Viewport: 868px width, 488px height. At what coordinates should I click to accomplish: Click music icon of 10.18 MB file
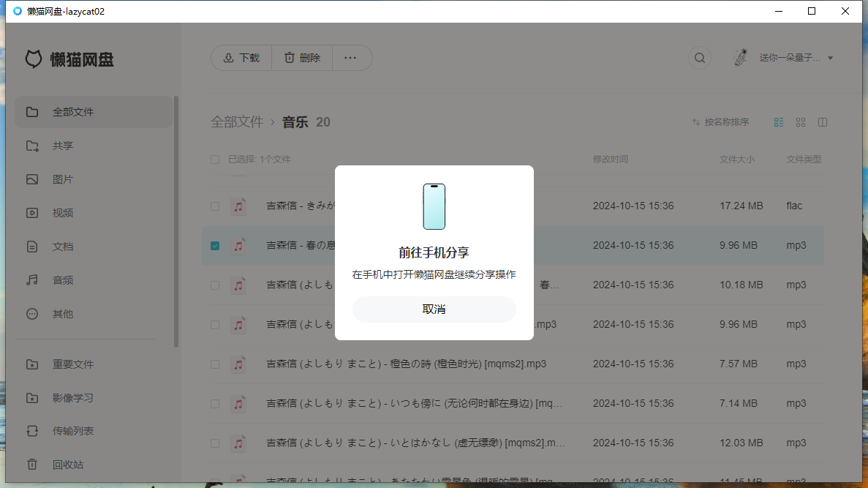(x=238, y=285)
